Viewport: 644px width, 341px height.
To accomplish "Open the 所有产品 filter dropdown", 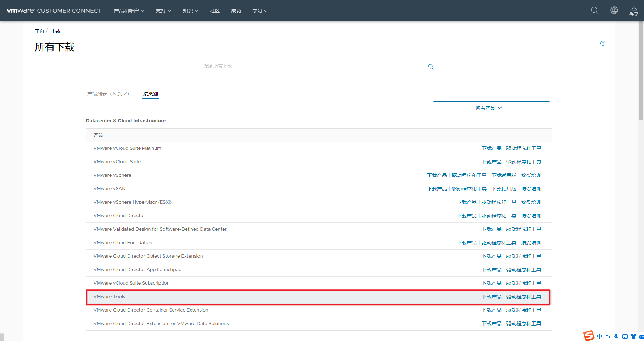I will [491, 108].
